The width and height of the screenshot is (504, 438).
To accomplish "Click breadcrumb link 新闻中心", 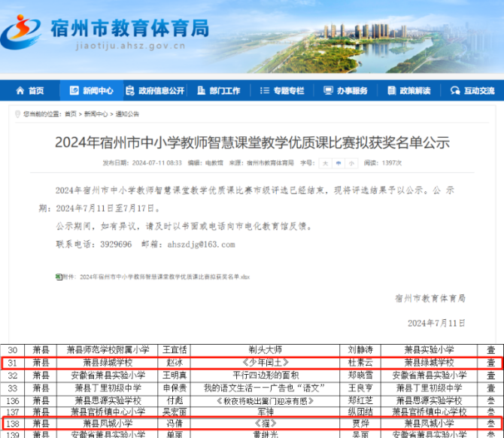I will pos(96,114).
